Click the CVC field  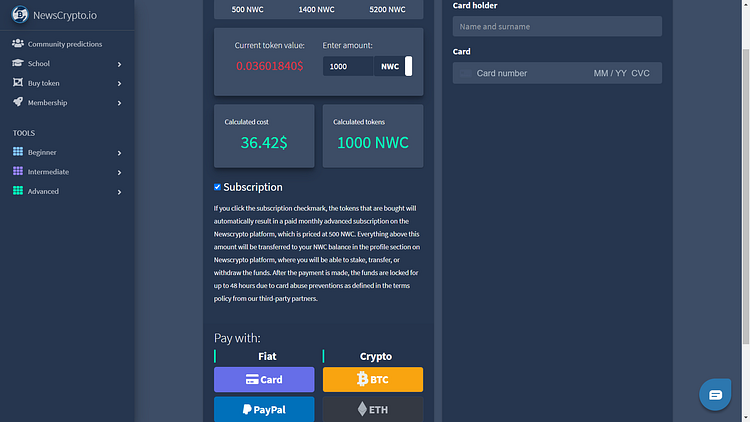tap(640, 73)
